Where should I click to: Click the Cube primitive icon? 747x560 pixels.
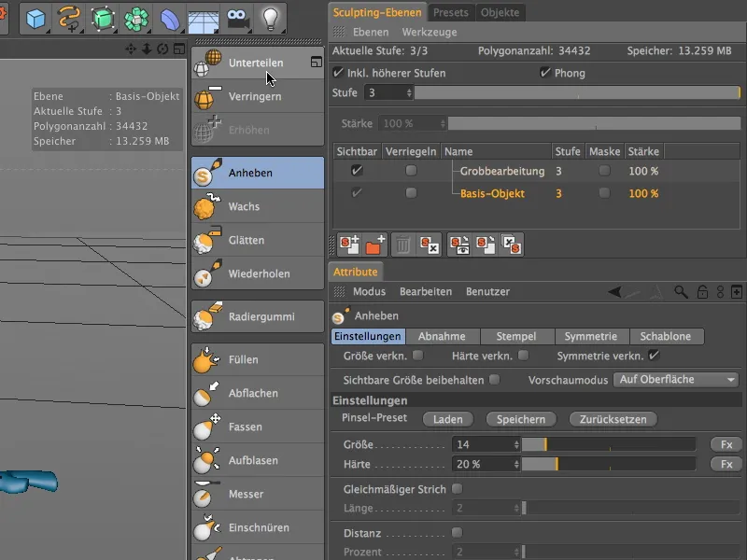pos(35,19)
